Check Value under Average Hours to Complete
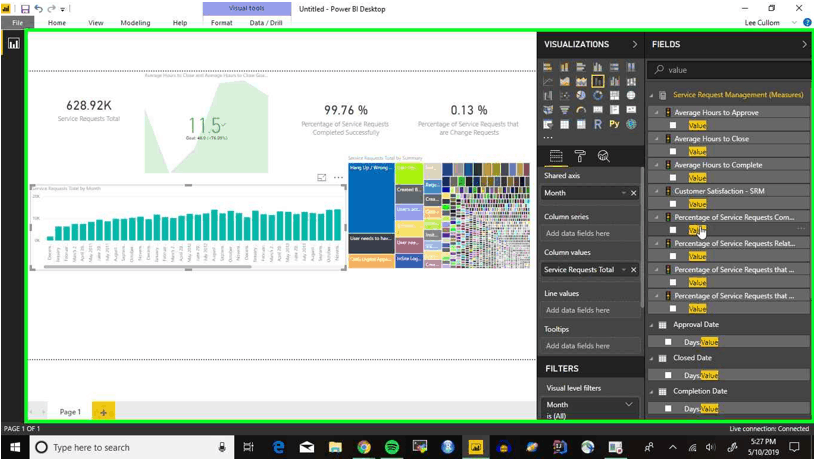Viewport: 816px width, 459px height. coord(673,178)
